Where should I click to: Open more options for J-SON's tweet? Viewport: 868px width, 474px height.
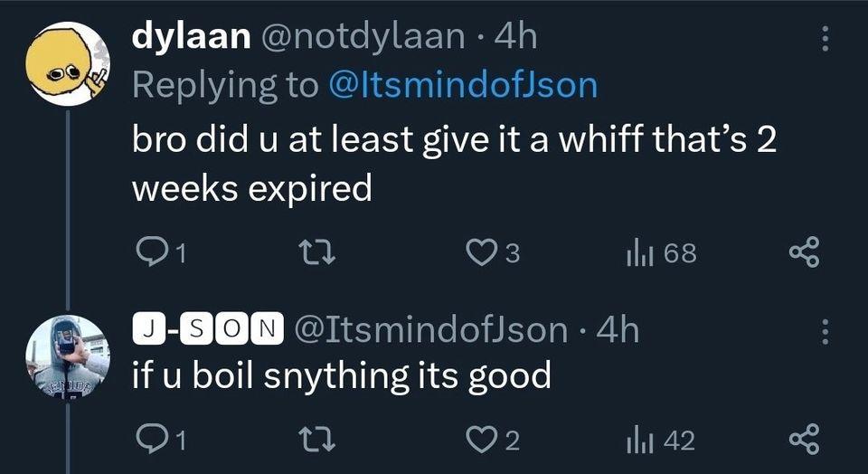824,332
